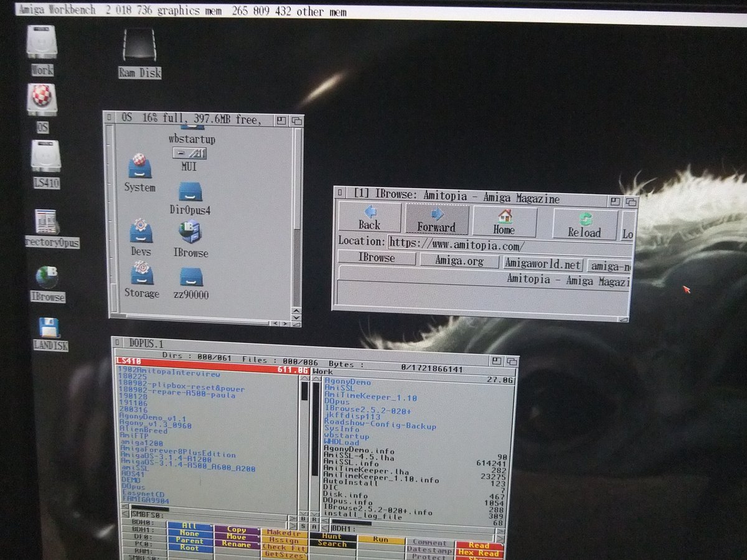The image size is (747, 560).
Task: Launch the DirectoryOpus desktop icon
Action: (x=47, y=222)
